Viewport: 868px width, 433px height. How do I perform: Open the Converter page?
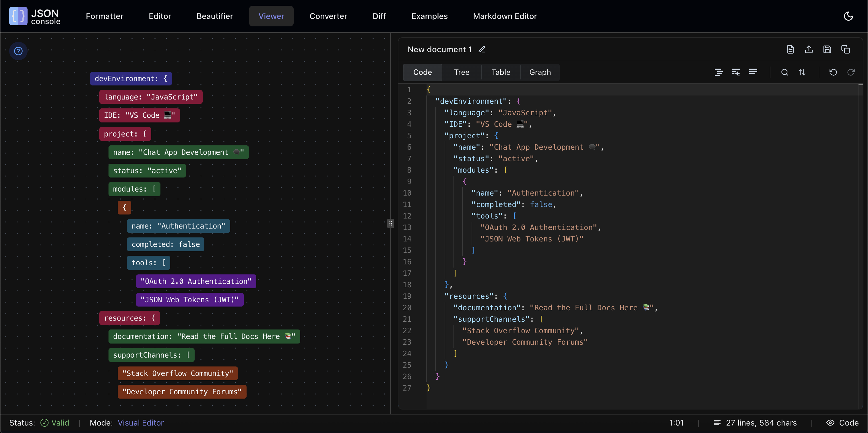pos(328,16)
